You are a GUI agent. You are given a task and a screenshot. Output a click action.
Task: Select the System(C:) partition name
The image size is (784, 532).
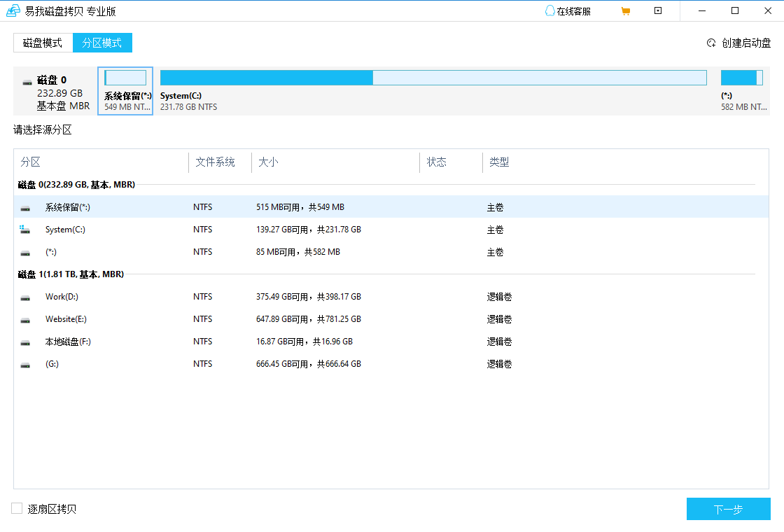[x=65, y=230]
